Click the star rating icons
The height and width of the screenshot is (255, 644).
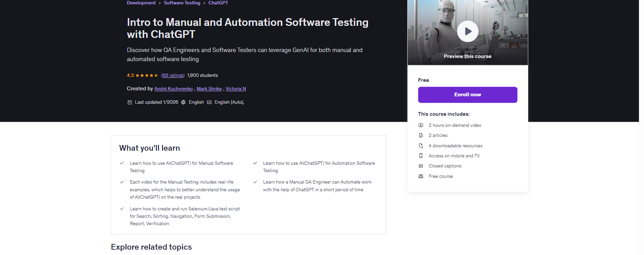(x=147, y=75)
